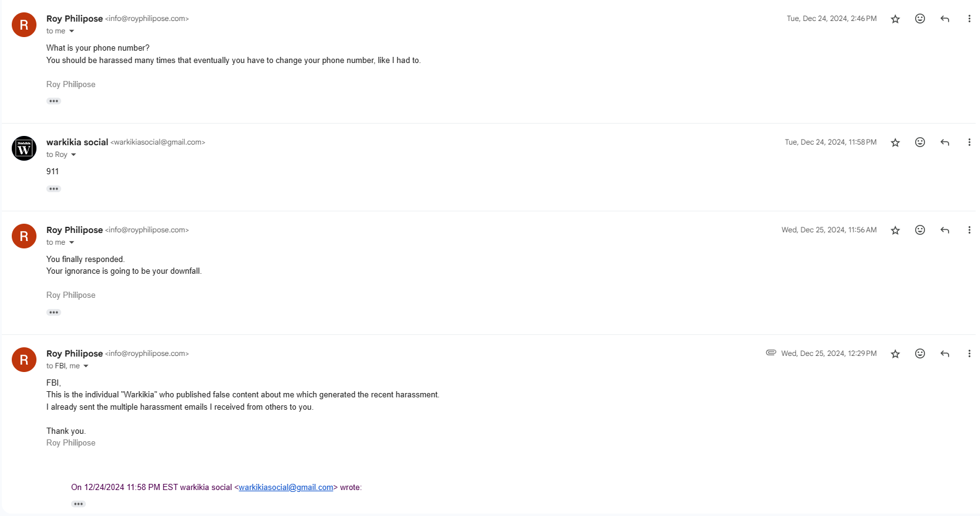The height and width of the screenshot is (516, 980).
Task: Open more options for 12:29 PM email
Action: 969,353
